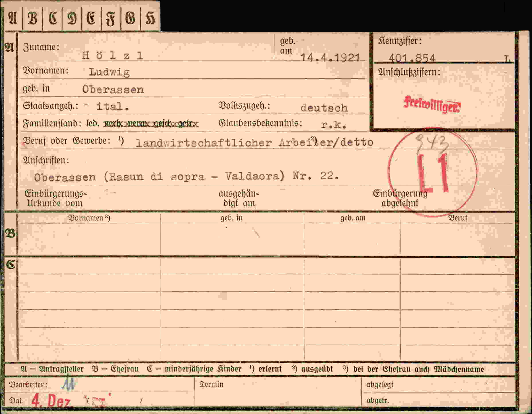Click the "abgetr." field label
The image size is (532, 414).
(377, 400)
